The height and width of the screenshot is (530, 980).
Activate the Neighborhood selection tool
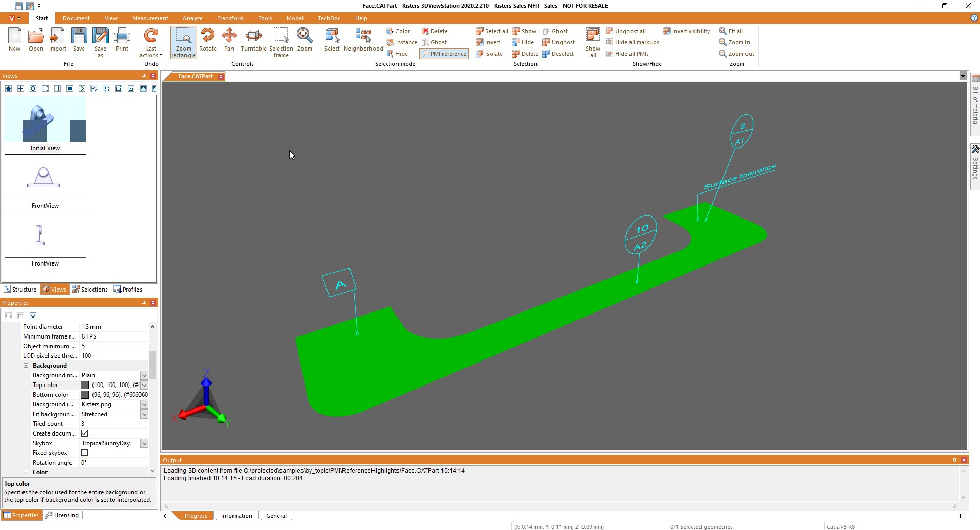(x=363, y=40)
